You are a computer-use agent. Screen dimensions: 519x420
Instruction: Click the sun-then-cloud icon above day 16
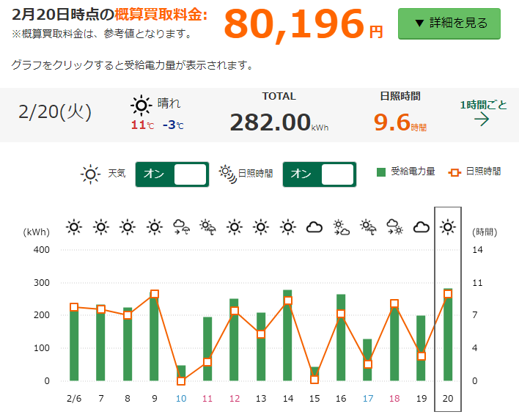tap(342, 227)
